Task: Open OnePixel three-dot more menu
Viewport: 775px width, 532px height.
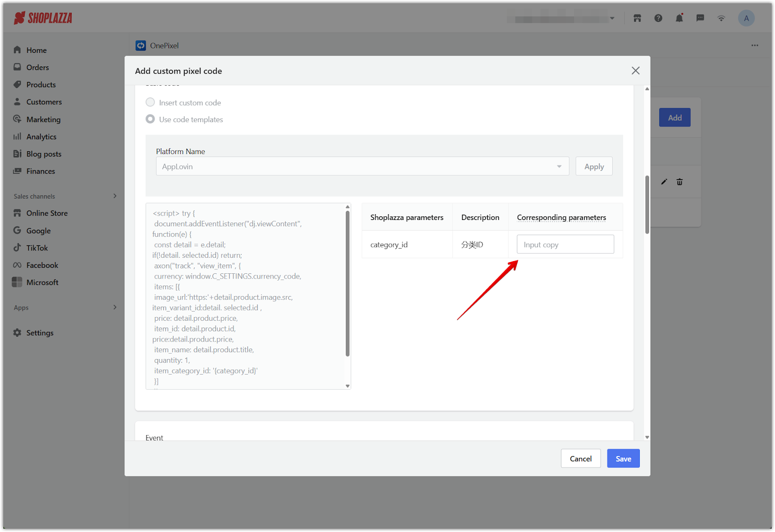Action: [x=755, y=46]
